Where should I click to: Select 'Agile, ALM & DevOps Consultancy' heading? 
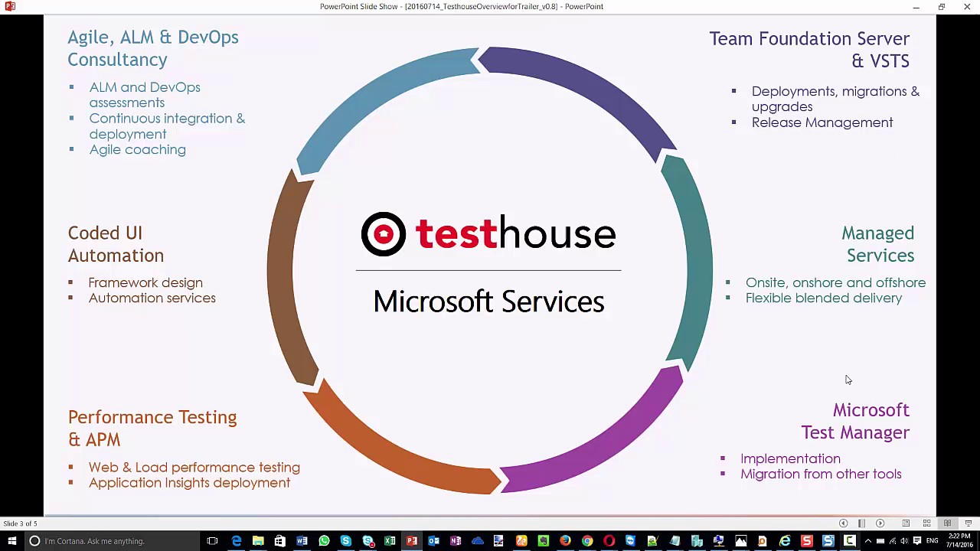(153, 48)
